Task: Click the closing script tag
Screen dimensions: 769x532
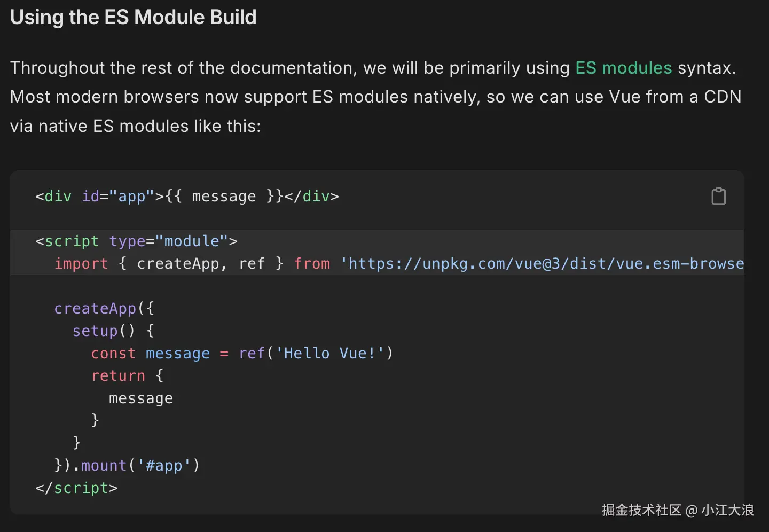Action: pos(76,488)
